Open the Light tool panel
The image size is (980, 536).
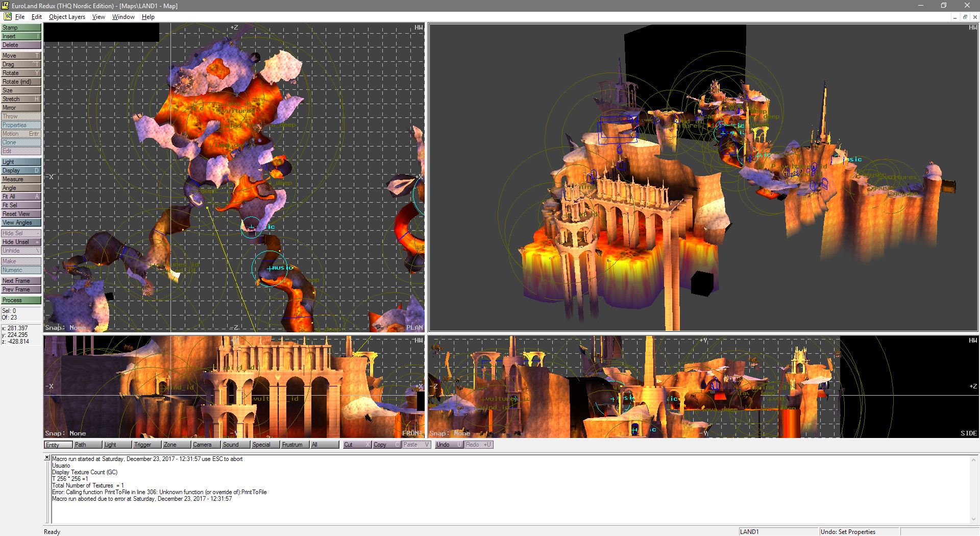pos(20,161)
